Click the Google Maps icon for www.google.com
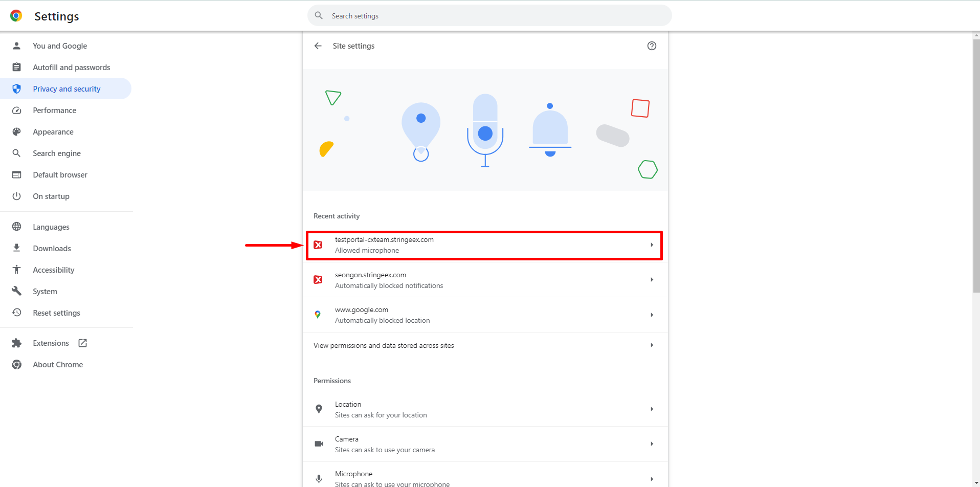This screenshot has height=487, width=980. point(318,315)
